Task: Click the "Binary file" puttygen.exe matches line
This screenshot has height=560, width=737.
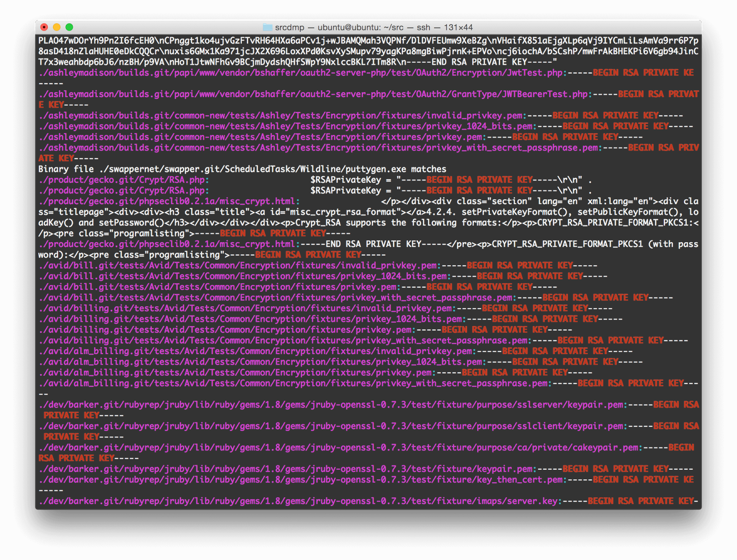Action: pyautogui.click(x=242, y=169)
